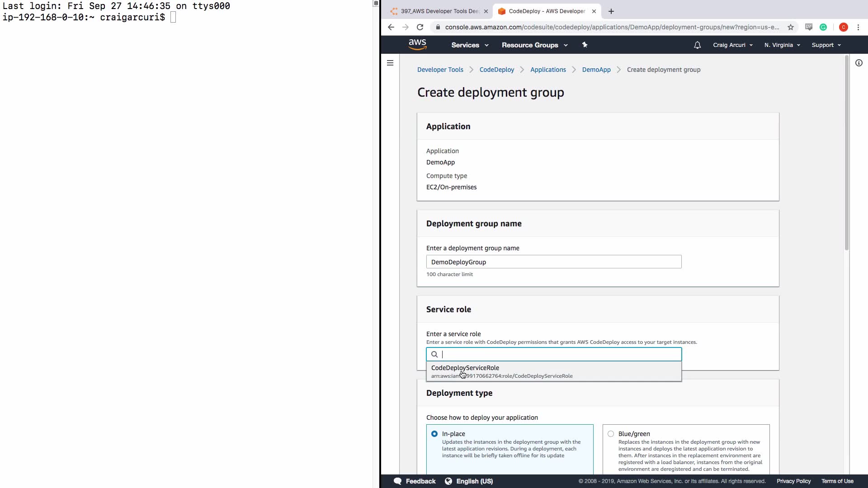Reload the browser page
The image size is (868, 488).
tap(420, 27)
